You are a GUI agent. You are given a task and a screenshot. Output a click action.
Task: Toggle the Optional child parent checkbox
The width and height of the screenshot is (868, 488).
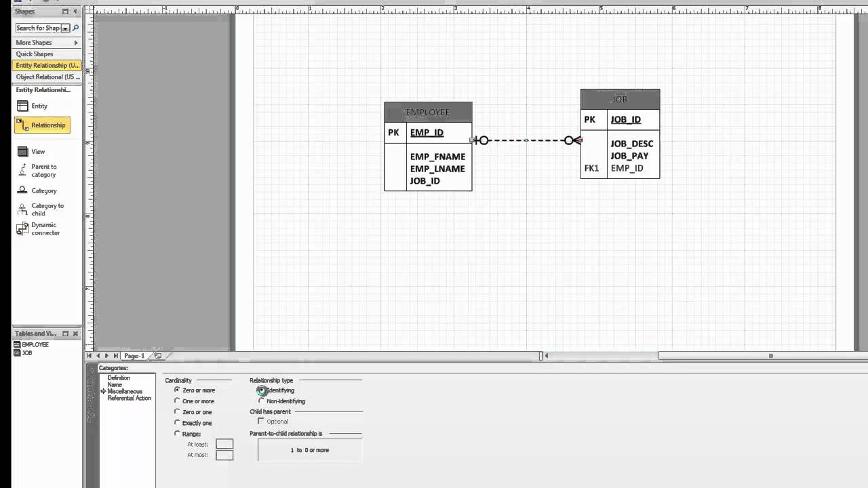(x=261, y=421)
